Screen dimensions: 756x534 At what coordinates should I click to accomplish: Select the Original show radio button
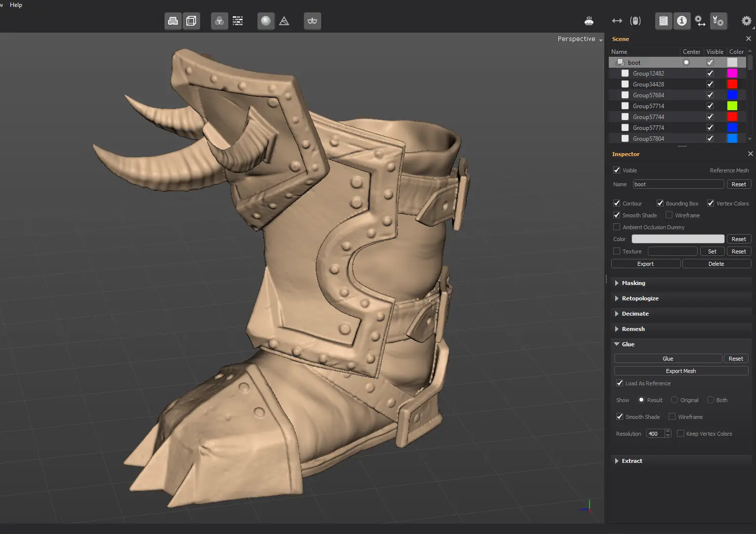(x=674, y=400)
